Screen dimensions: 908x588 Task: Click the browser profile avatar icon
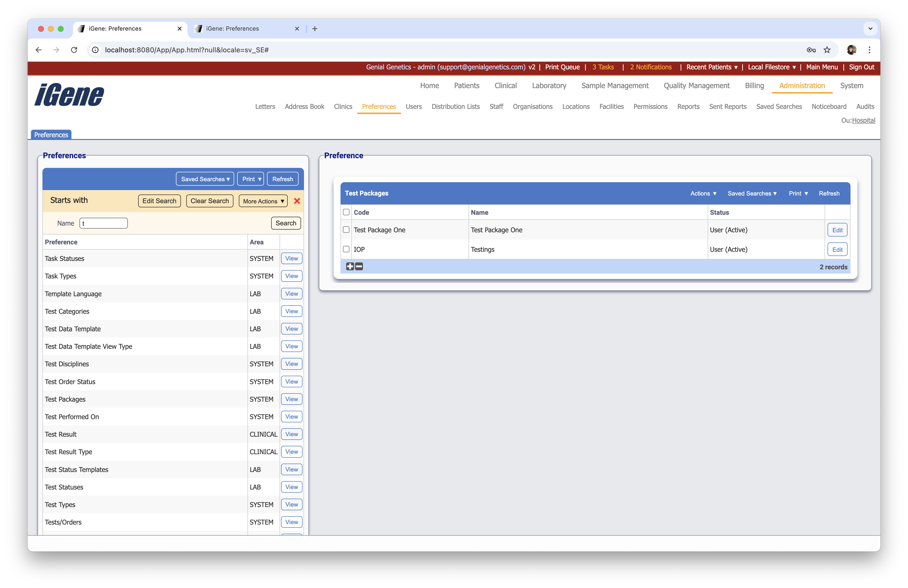[851, 50]
